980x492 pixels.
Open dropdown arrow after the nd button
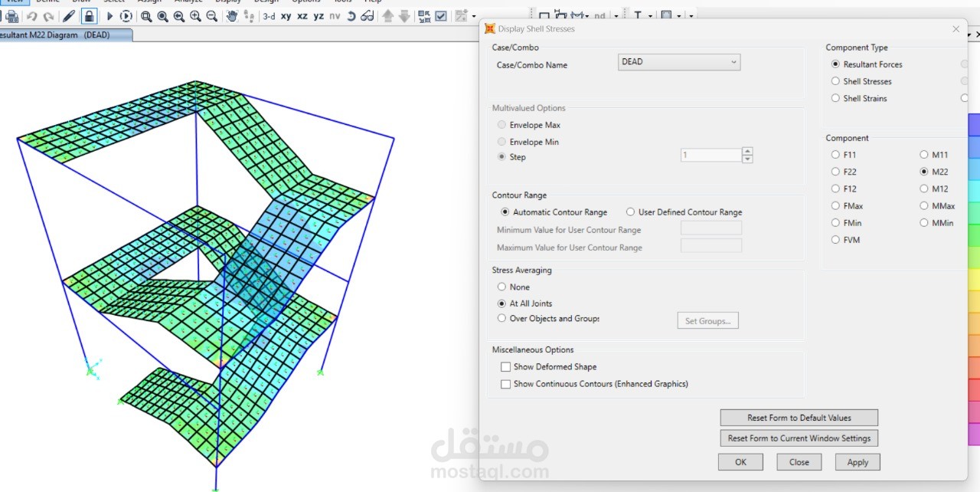pos(616,16)
